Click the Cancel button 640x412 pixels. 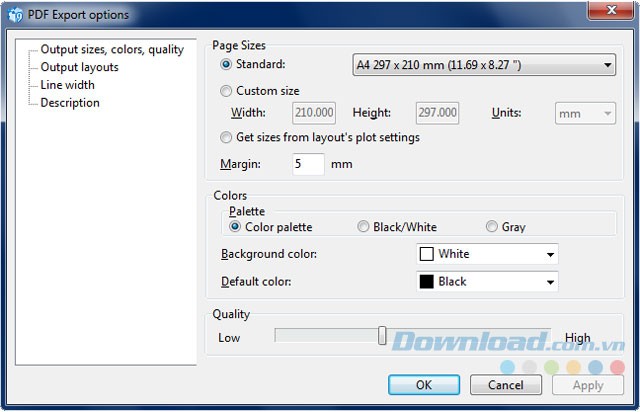pyautogui.click(x=506, y=385)
